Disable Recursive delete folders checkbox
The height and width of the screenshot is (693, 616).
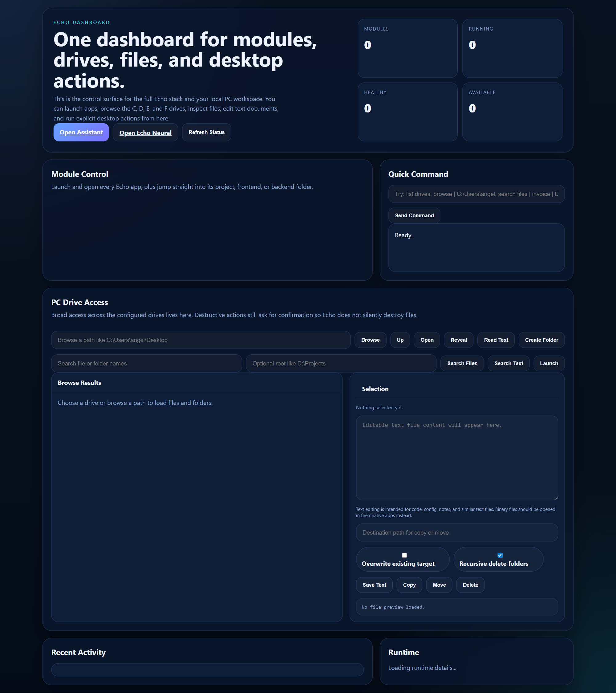click(500, 555)
